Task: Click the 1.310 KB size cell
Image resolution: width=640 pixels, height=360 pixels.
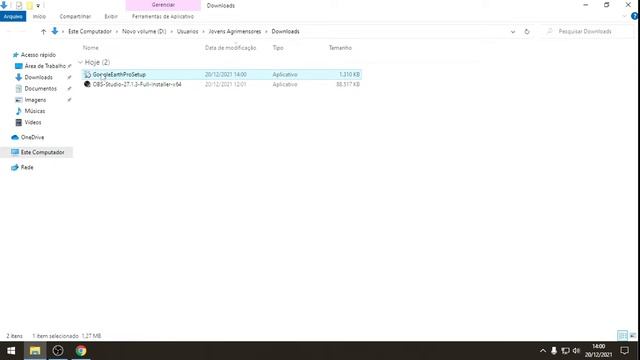Action: [x=349, y=74]
